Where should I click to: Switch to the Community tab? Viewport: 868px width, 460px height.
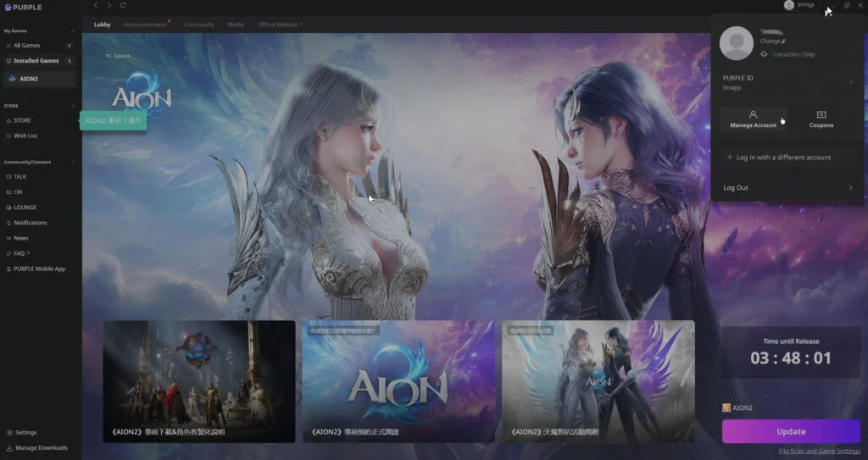pos(198,25)
